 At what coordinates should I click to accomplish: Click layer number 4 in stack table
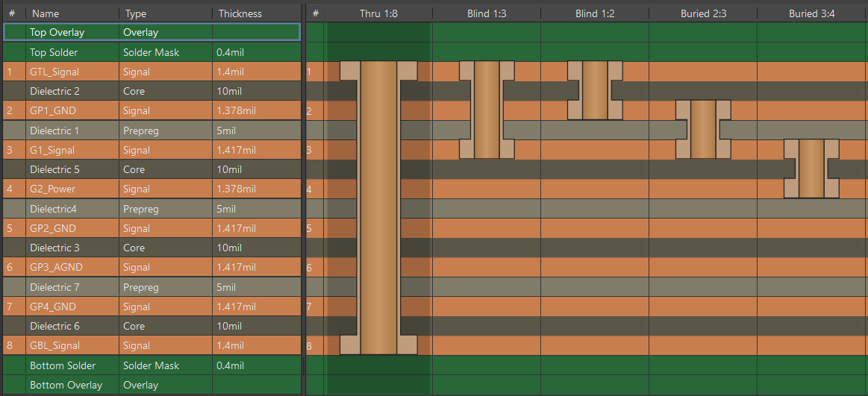10,189
